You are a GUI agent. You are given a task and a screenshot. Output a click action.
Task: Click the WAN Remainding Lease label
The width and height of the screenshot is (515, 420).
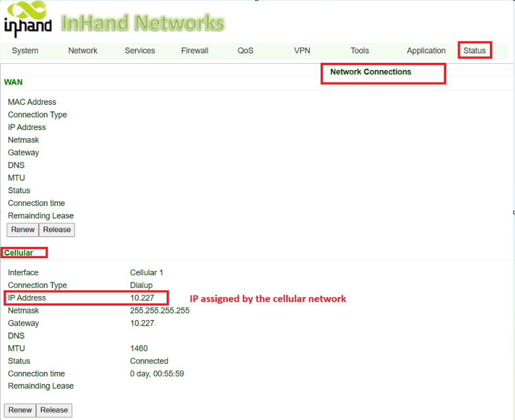(x=41, y=216)
